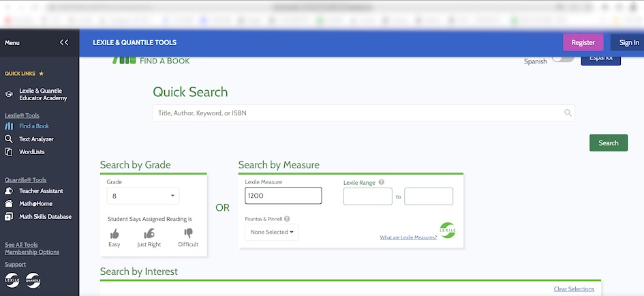Click the Register button
644x296 pixels.
583,42
